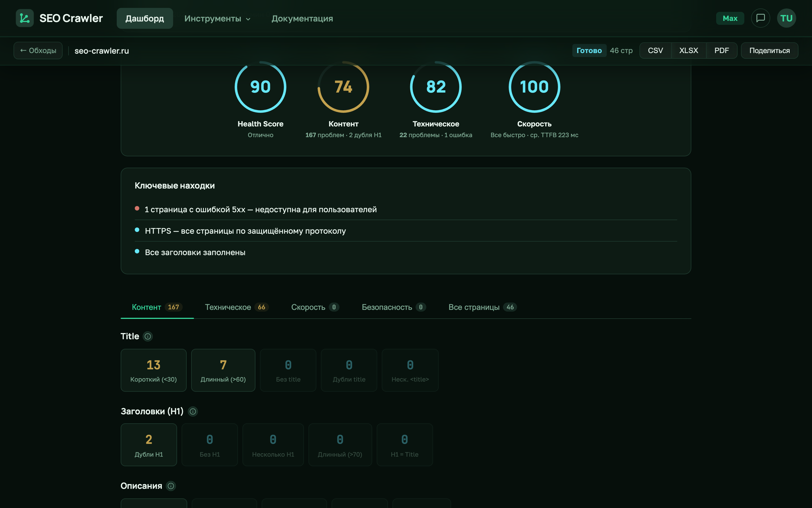This screenshot has width=812, height=508.
Task: Open the Длинный (>70) H1 card
Action: click(x=340, y=445)
